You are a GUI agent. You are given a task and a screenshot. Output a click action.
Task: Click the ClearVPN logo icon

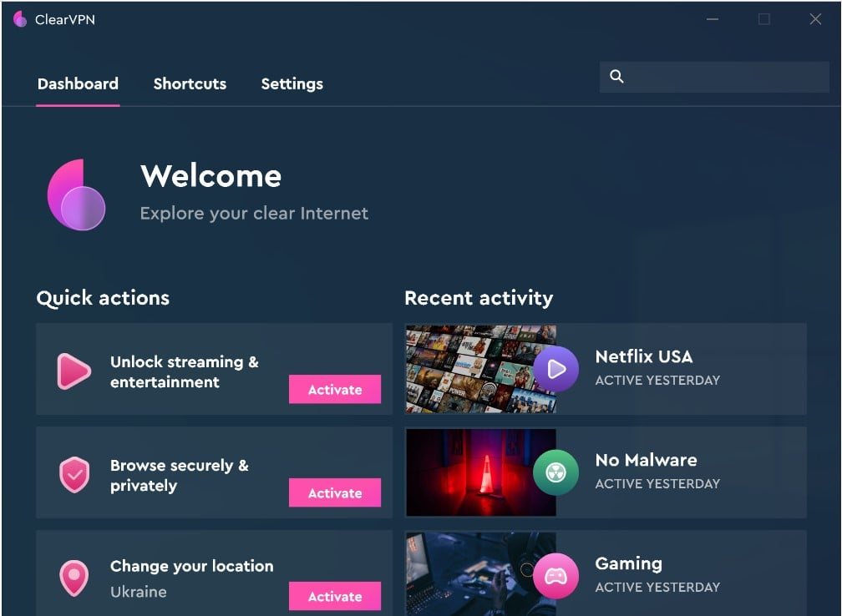pos(20,18)
